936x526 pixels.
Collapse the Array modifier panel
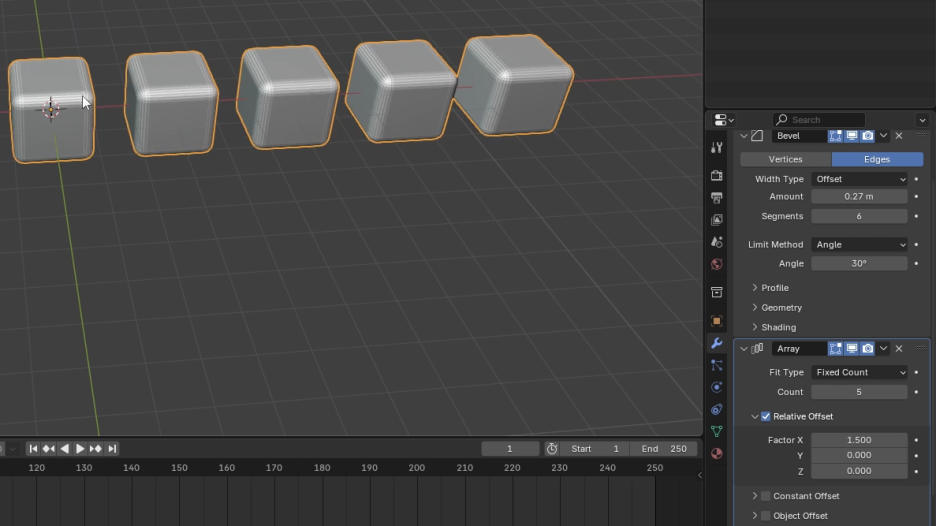[744, 349]
